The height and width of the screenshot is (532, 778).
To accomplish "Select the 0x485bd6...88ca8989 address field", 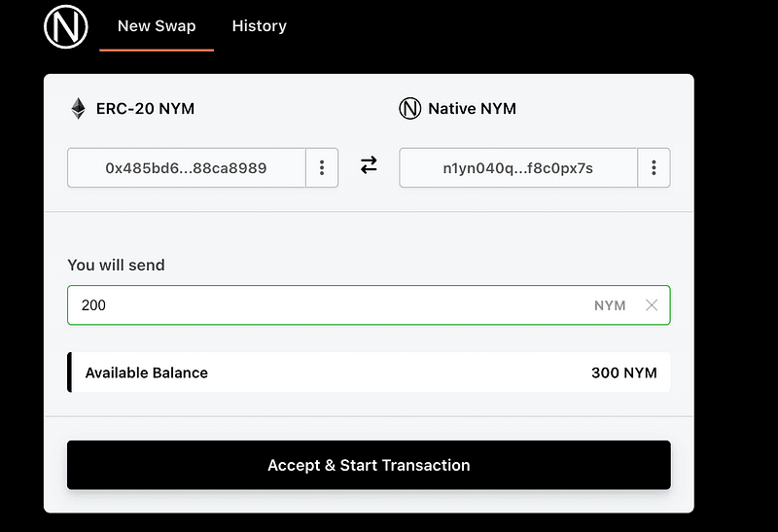I will [x=186, y=168].
